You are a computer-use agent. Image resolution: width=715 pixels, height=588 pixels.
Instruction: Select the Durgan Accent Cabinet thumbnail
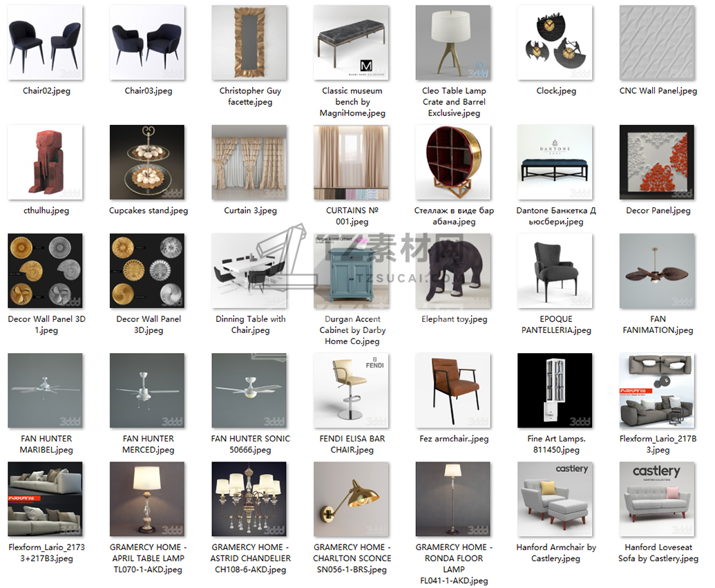(351, 270)
